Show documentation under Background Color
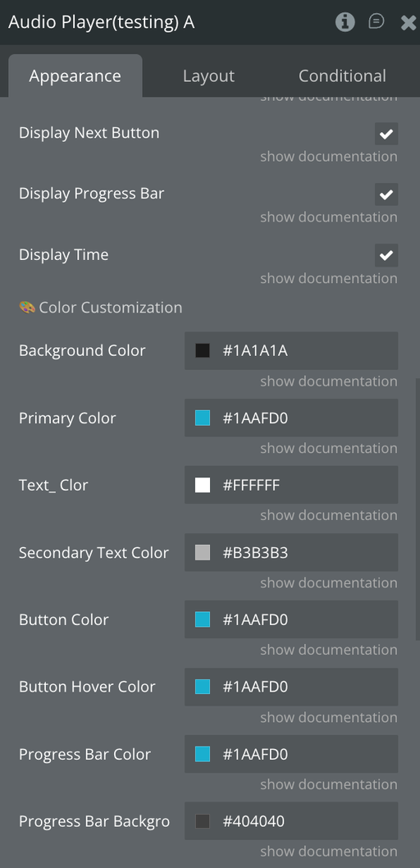Viewport: 420px width, 868px height. (329, 381)
